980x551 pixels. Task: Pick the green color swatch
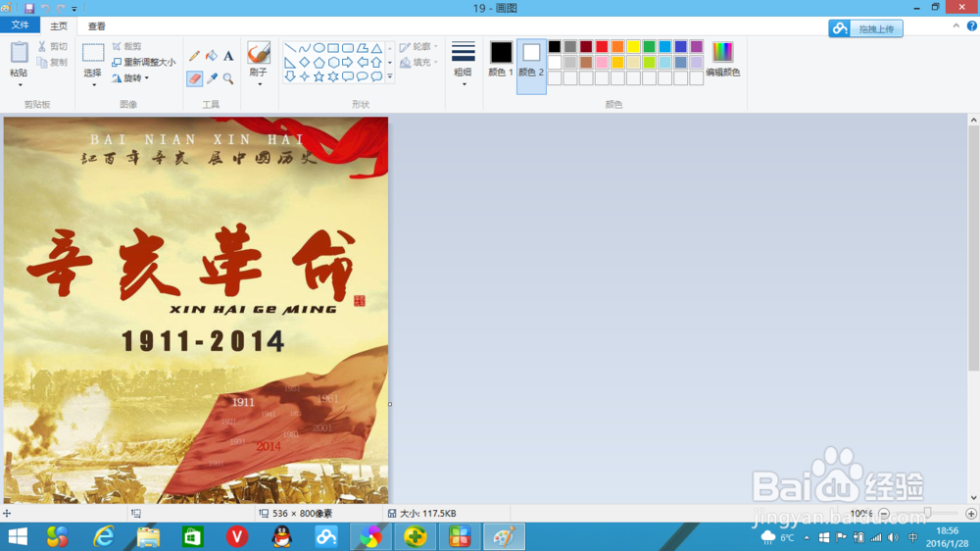click(649, 47)
